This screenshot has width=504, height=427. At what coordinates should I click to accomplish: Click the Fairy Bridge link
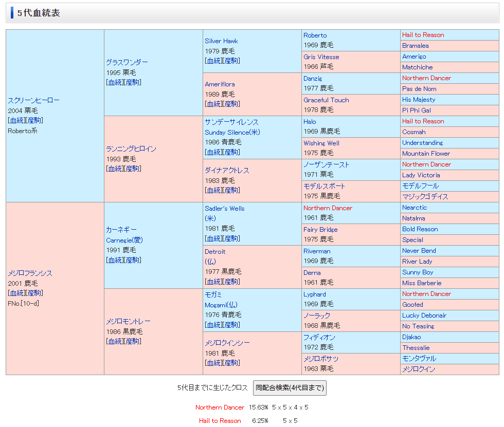pyautogui.click(x=320, y=230)
